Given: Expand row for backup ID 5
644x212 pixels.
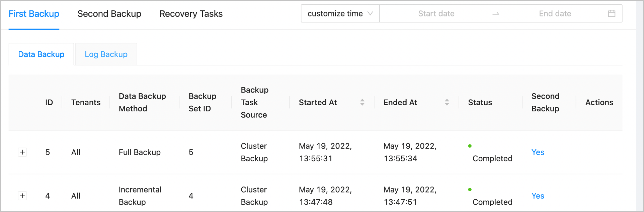Looking at the screenshot, I should 22,152.
